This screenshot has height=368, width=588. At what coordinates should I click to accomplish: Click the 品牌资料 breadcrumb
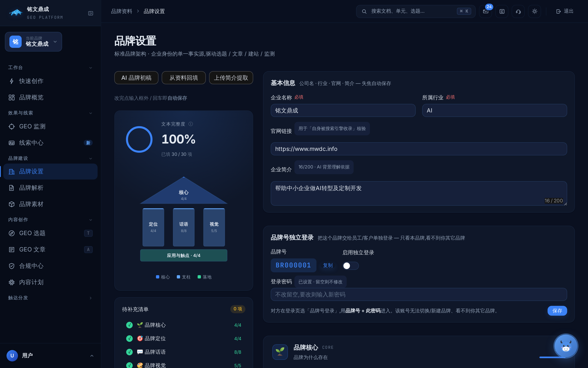(x=121, y=11)
